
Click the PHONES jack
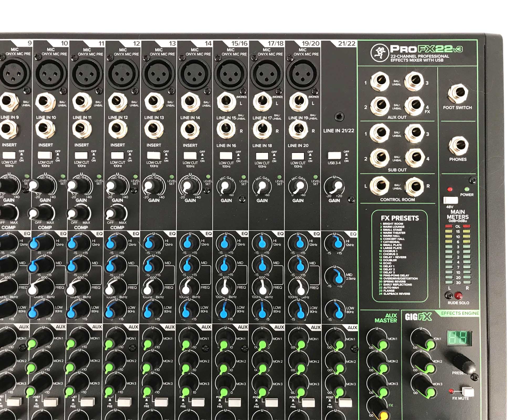point(458,146)
